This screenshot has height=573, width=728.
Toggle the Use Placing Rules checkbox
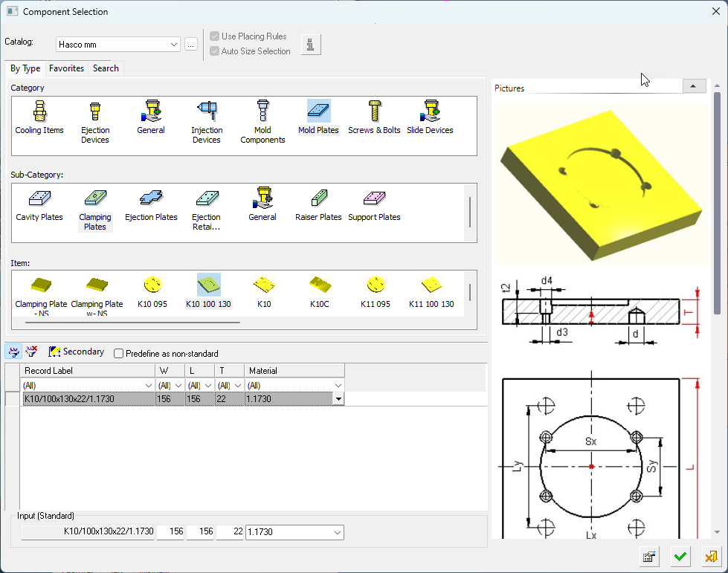pos(215,36)
